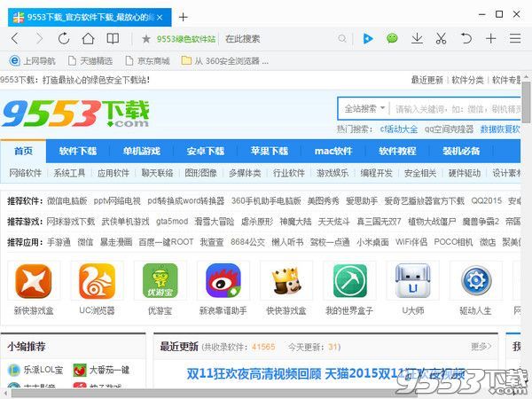Image resolution: width=532 pixels, height=399 pixels.
Task: Click hot search 数据恢复软件
Action: pyautogui.click(x=500, y=129)
